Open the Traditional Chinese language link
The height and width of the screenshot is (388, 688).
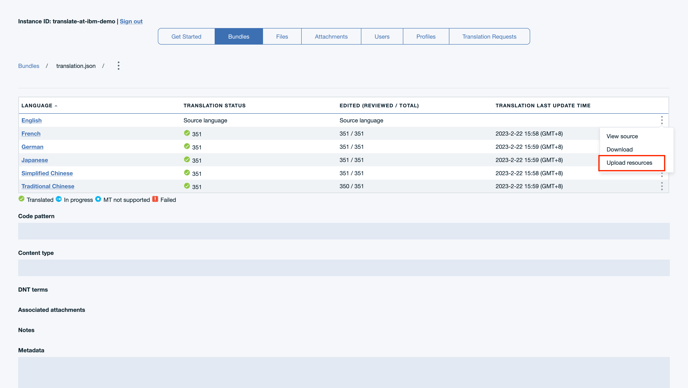[48, 186]
